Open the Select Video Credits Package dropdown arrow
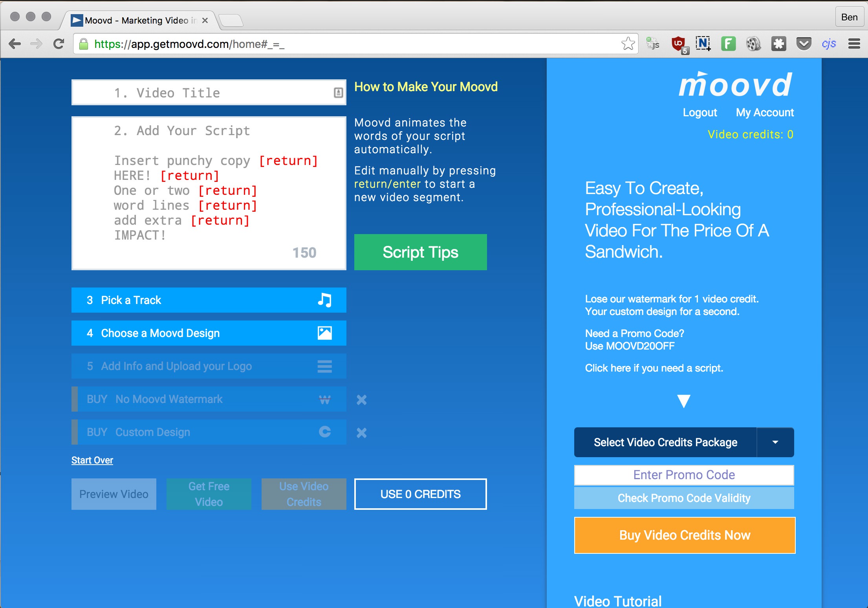 point(775,442)
